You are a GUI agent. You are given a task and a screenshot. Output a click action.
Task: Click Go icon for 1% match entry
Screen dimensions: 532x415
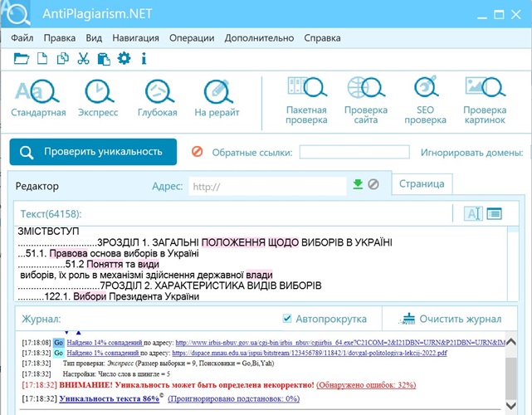click(59, 353)
